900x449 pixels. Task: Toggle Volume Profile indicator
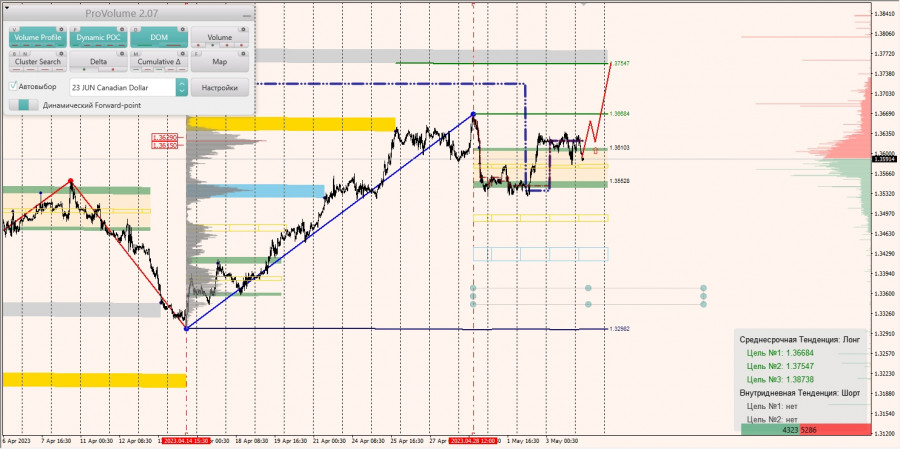point(38,37)
